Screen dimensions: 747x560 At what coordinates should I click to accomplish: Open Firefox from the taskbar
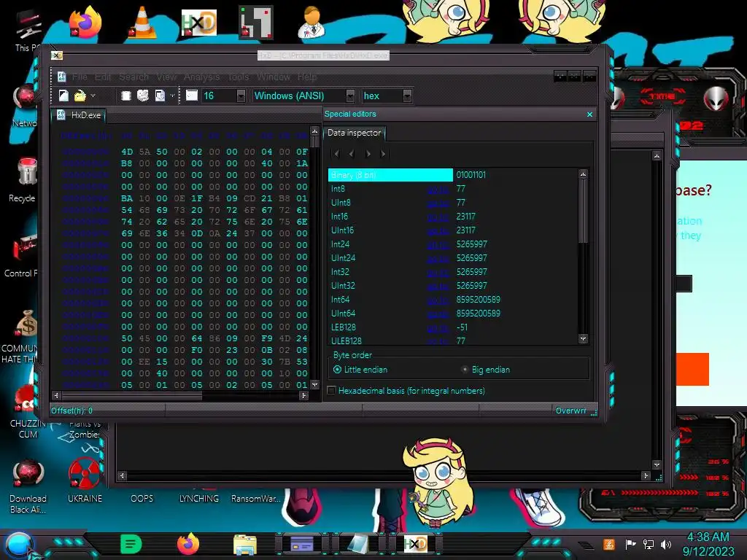(187, 544)
